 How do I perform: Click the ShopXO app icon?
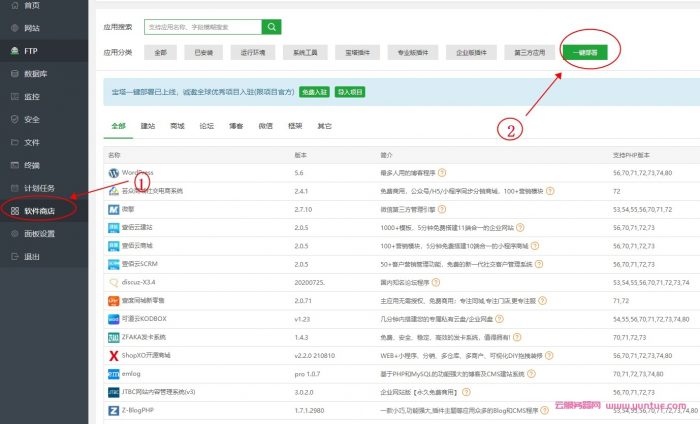[x=113, y=355]
